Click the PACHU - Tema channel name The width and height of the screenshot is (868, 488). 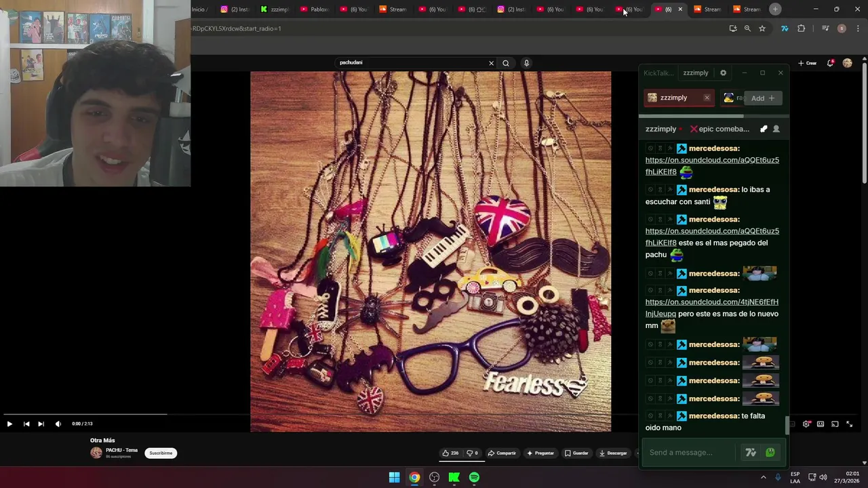[121, 450]
